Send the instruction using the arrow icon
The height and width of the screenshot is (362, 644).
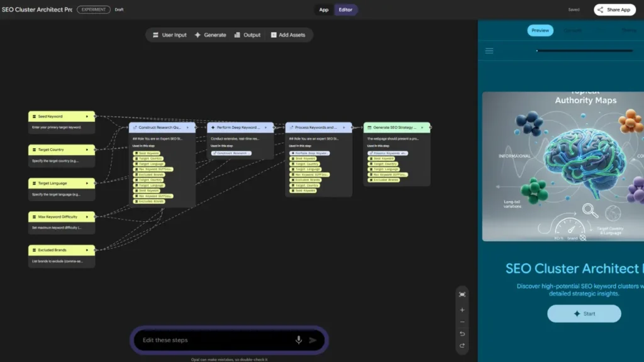click(x=313, y=339)
